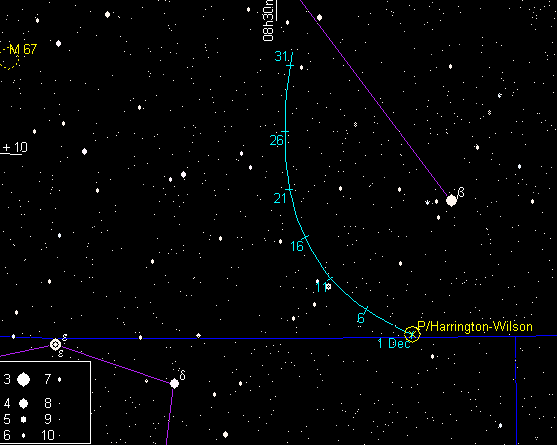Click the 26 date tick on comet track

(285, 132)
